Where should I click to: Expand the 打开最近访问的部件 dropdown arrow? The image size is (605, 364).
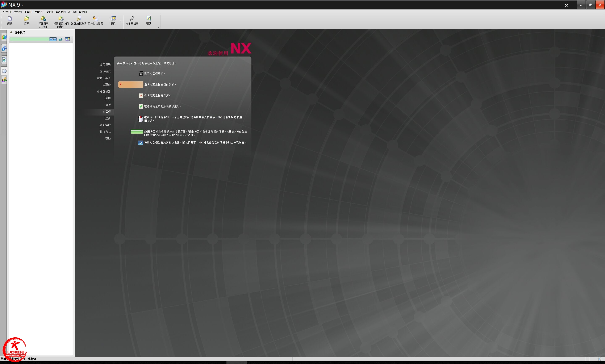(69, 22)
